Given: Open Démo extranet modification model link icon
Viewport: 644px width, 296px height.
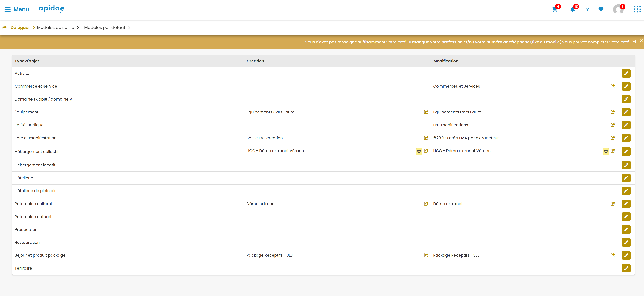Looking at the screenshot, I should pyautogui.click(x=613, y=204).
